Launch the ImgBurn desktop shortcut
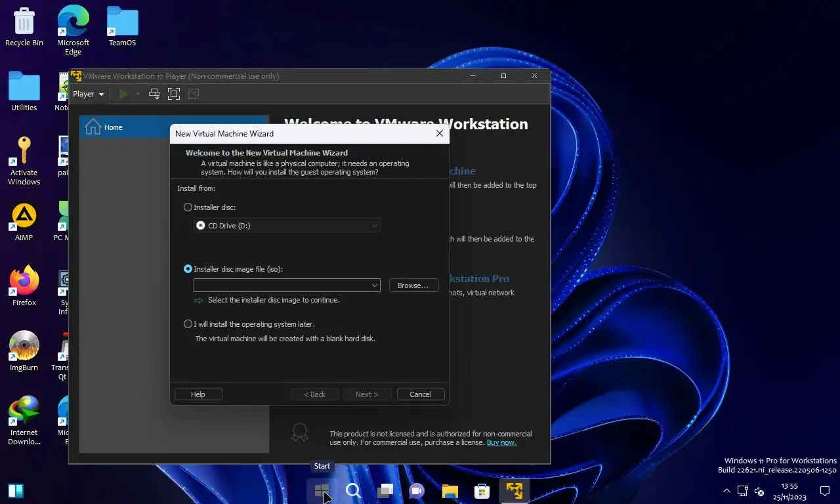This screenshot has height=504, width=840. [24, 352]
